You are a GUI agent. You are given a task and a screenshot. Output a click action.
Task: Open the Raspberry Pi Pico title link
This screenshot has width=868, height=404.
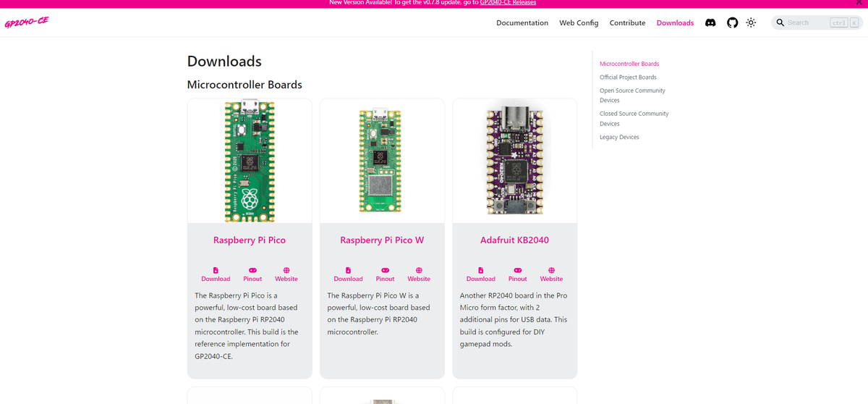pos(250,240)
